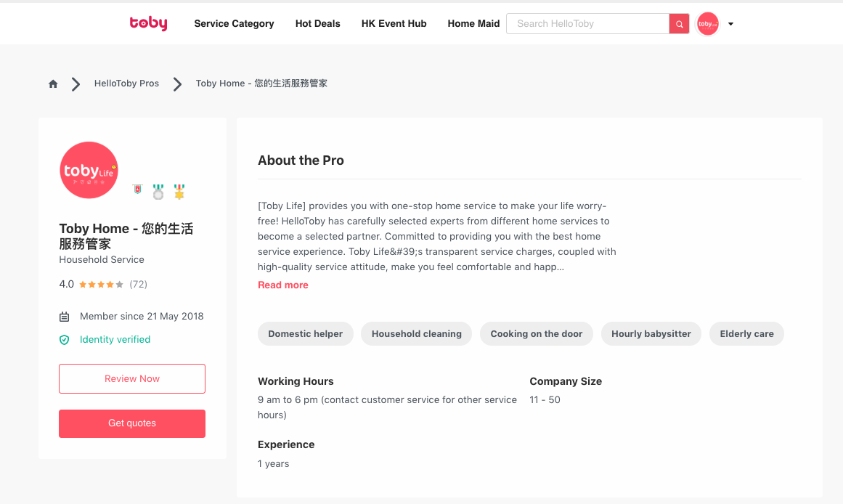Viewport: 843px width, 504px height.
Task: Click the gold star medal badge icon
Action: coord(179,192)
